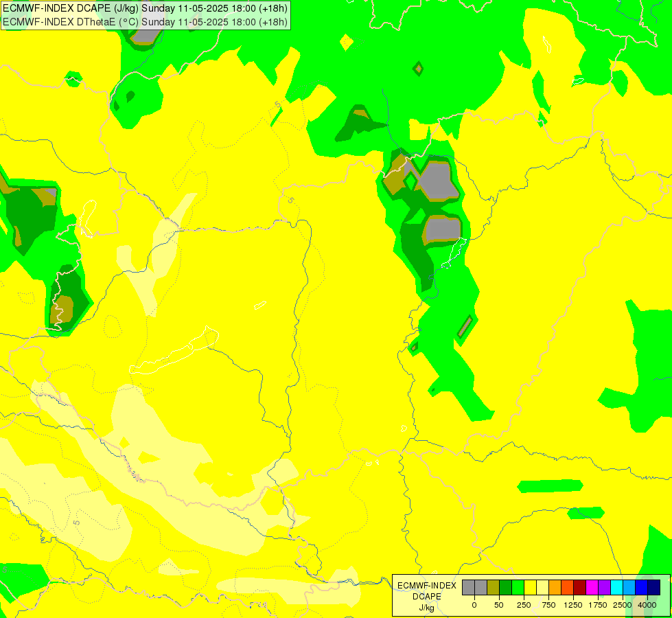Image resolution: width=672 pixels, height=618 pixels.
Task: Click the legend value 50
Action: [499, 605]
